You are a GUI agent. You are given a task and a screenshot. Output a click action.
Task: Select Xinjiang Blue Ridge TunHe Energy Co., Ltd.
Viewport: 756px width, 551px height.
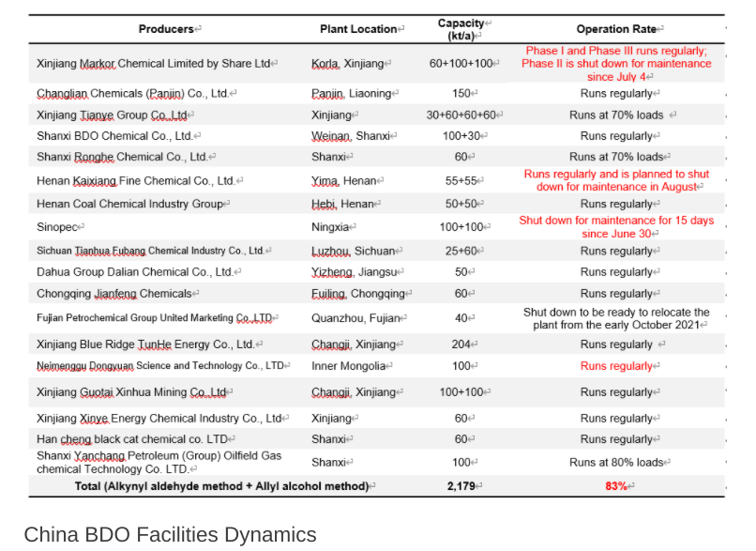pyautogui.click(x=145, y=344)
